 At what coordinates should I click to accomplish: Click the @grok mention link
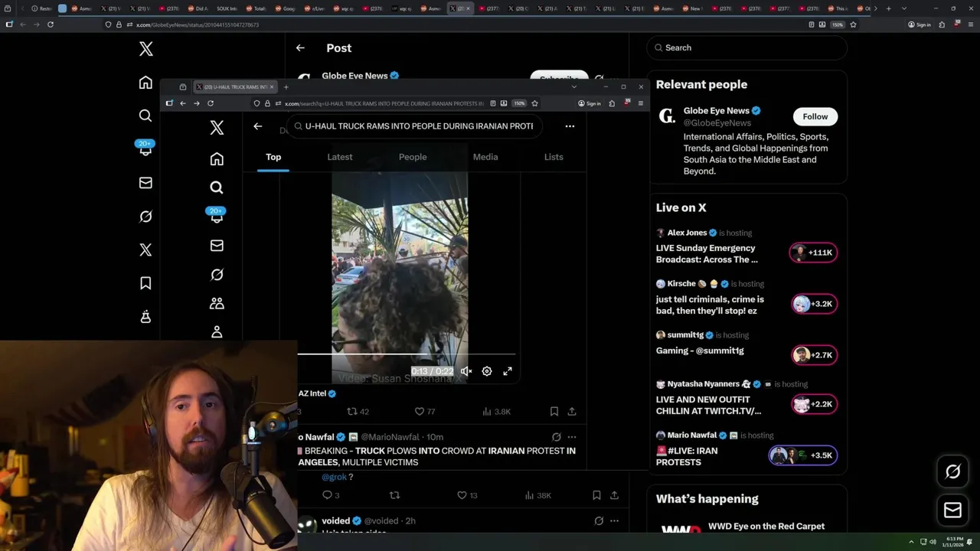click(x=334, y=477)
